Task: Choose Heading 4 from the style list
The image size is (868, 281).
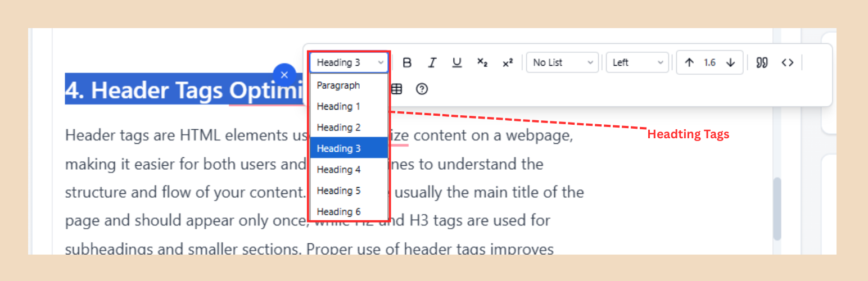Action: point(349,170)
